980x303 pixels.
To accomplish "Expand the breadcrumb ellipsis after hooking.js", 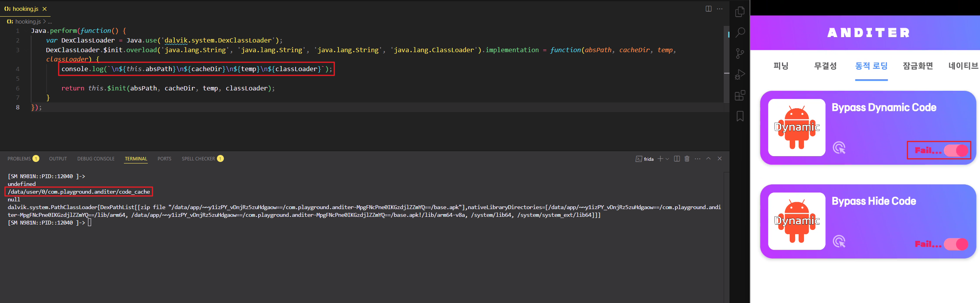I will pyautogui.click(x=50, y=22).
